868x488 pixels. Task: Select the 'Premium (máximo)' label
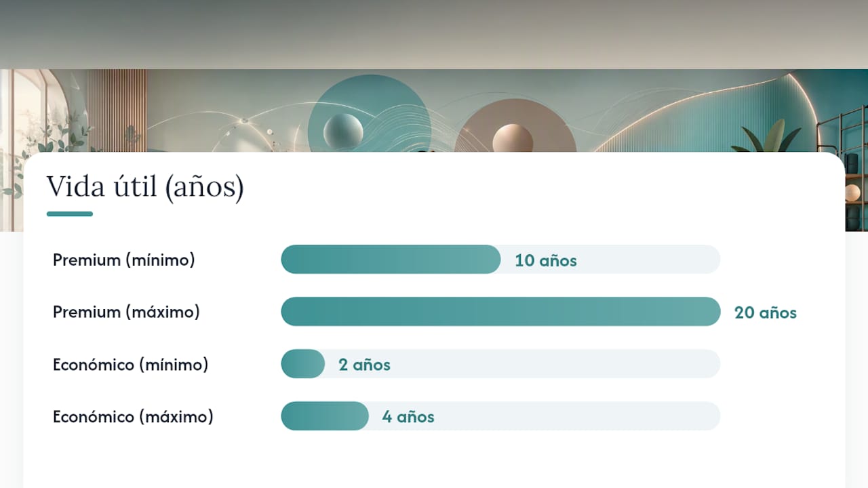[x=126, y=312]
